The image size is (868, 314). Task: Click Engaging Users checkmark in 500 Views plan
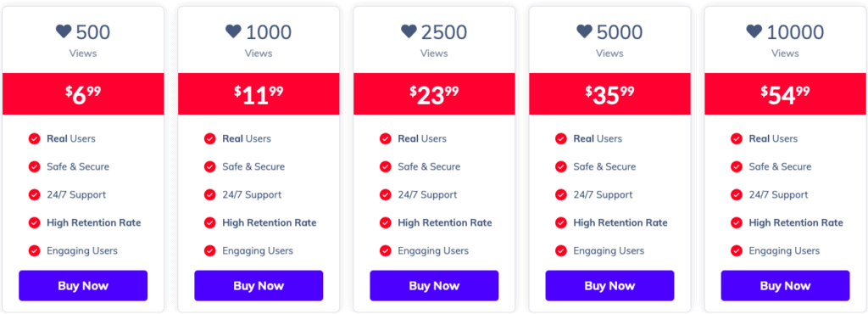coord(34,251)
